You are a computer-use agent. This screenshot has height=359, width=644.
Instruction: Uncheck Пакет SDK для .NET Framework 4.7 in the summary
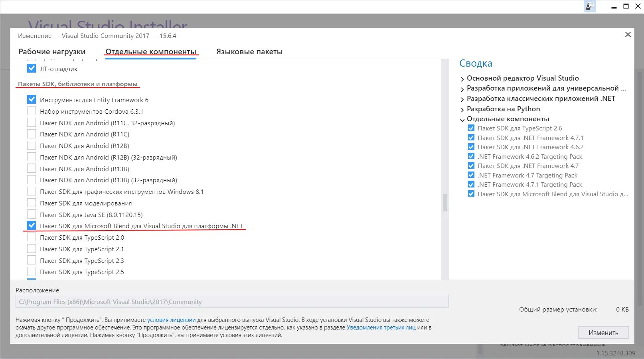click(471, 166)
